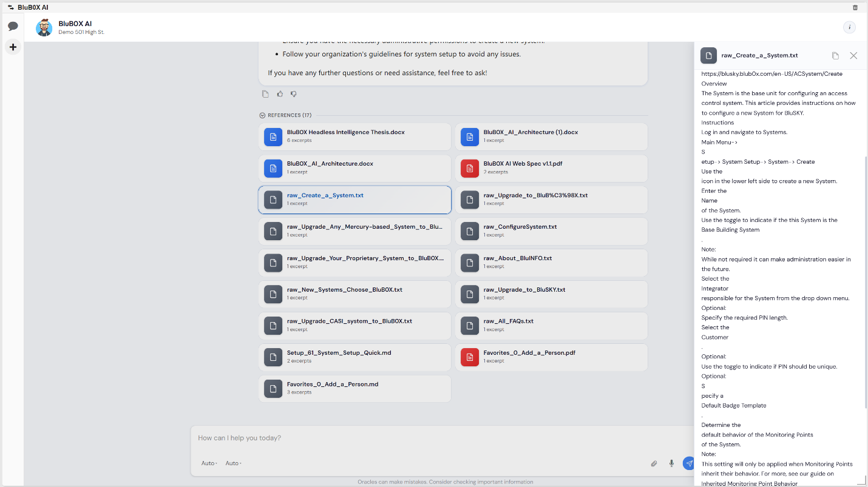Attach a file with paperclip icon
The height and width of the screenshot is (487, 868).
click(654, 463)
